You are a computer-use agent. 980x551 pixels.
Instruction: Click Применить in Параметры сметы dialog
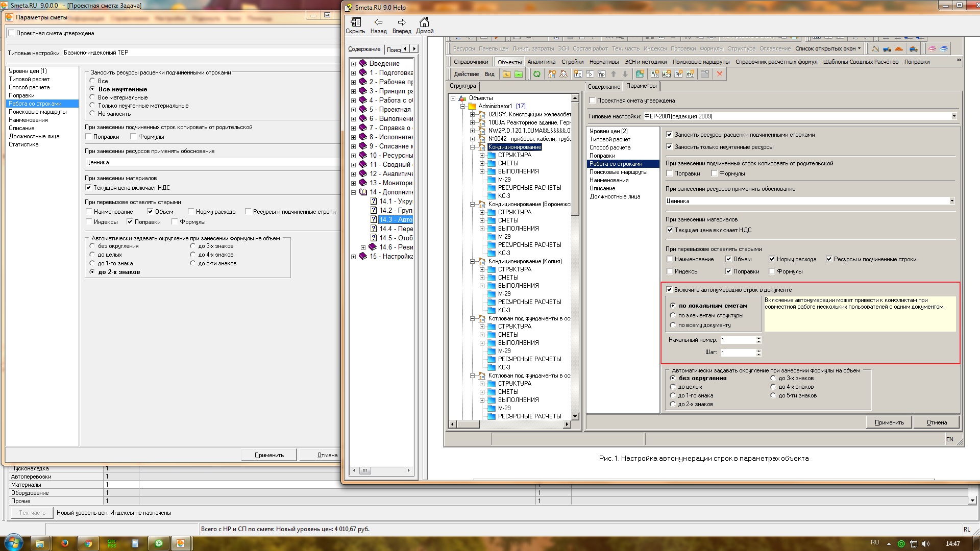point(269,455)
